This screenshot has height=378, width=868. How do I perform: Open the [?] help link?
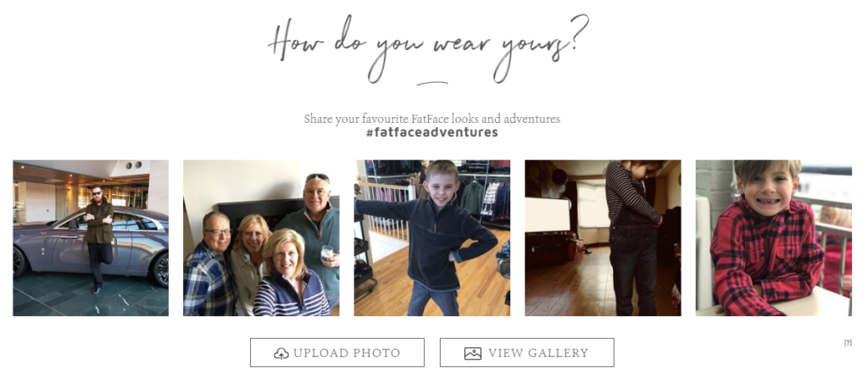(x=848, y=342)
